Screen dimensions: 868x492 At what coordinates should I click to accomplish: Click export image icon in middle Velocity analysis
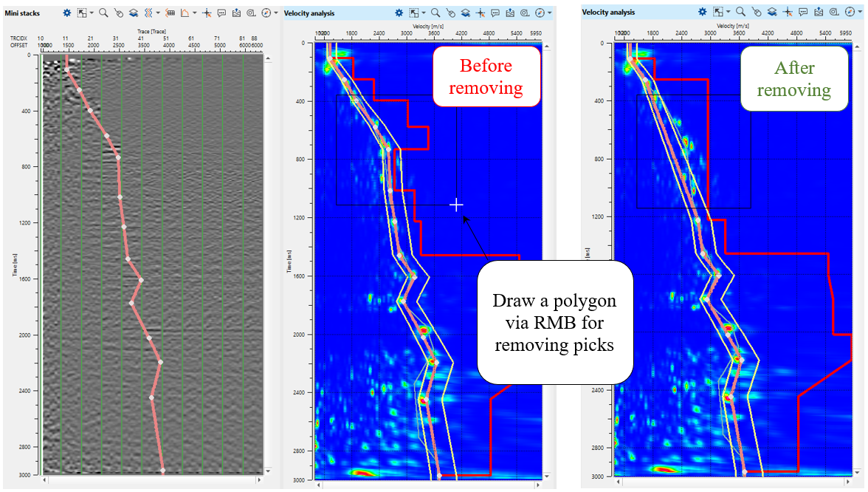(x=510, y=13)
